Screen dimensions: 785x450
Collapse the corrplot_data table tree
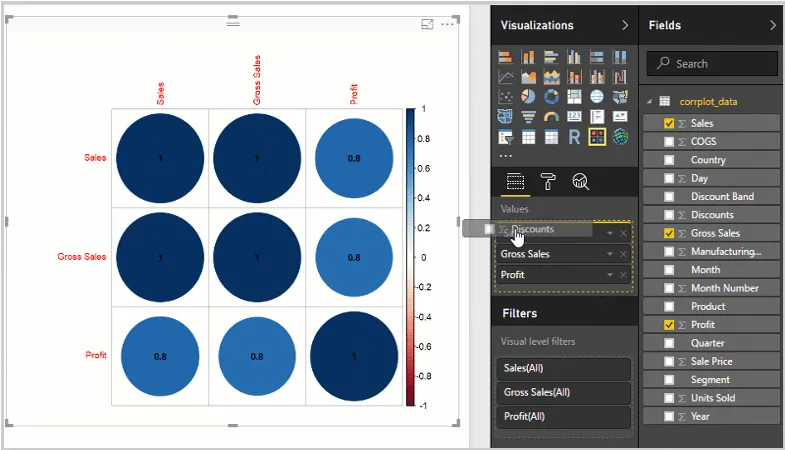click(x=650, y=102)
